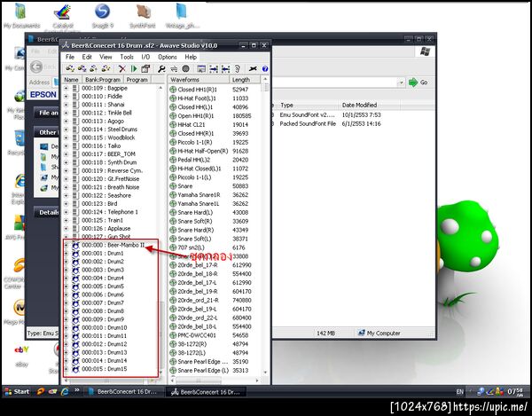
Task: Open the I/O menu
Action: (x=145, y=57)
